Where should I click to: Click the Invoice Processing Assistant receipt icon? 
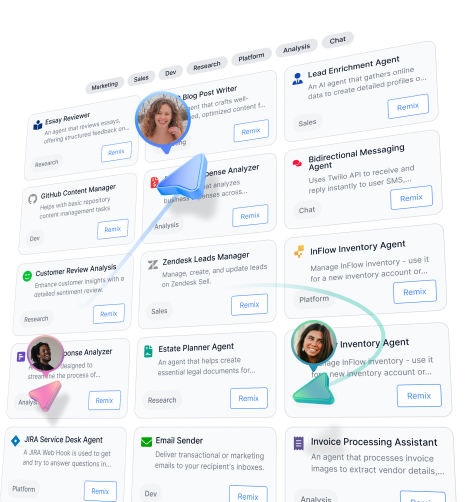(x=298, y=443)
